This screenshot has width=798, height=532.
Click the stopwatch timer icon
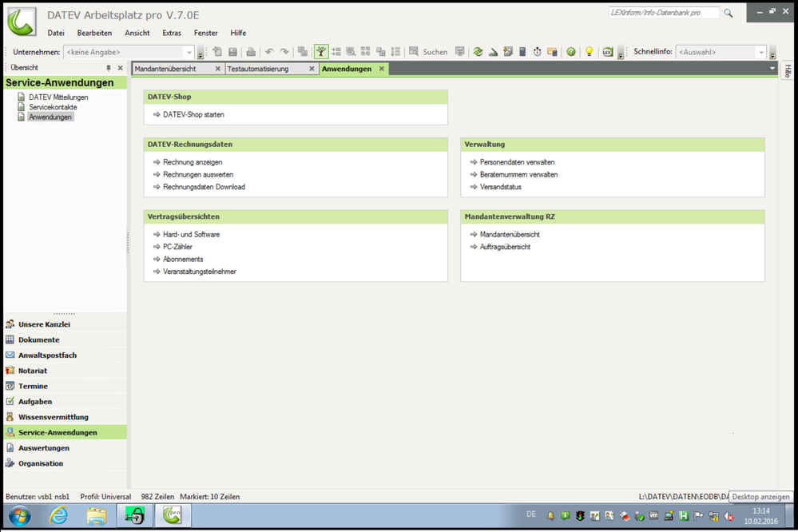point(537,51)
